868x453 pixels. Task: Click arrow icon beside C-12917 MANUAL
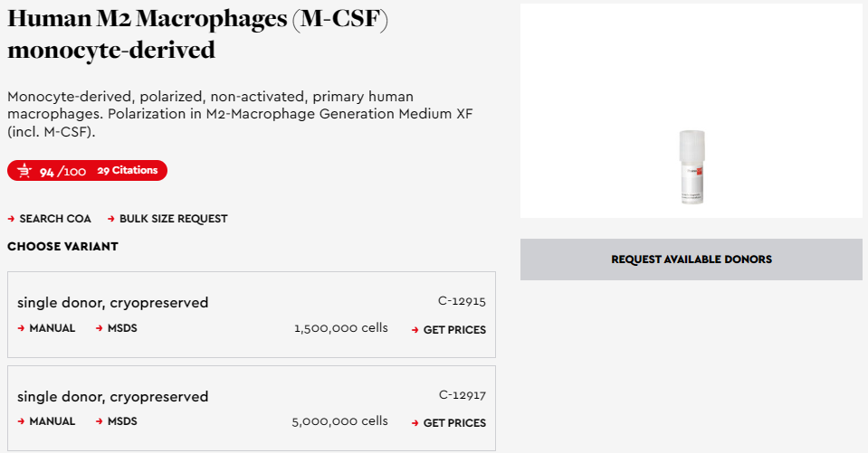[x=21, y=421]
